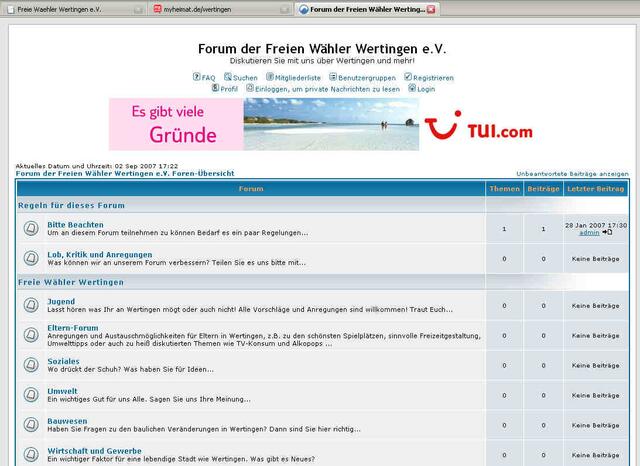Open the Mitgliederliste link

coord(298,78)
